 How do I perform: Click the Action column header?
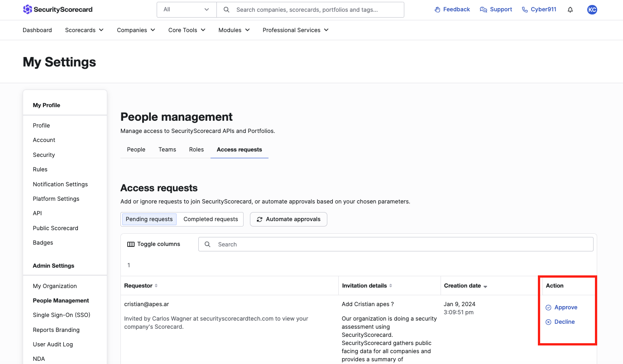[555, 286]
